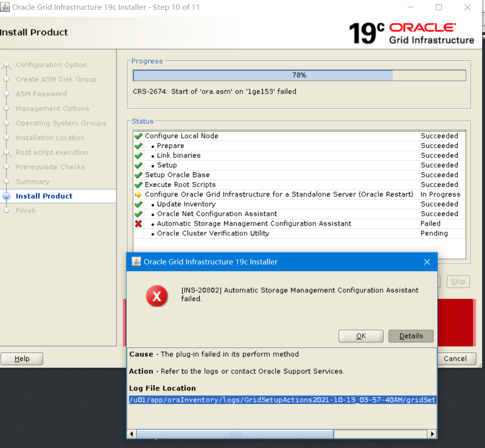
Task: Select the Operating System Groups step
Action: coord(61,123)
